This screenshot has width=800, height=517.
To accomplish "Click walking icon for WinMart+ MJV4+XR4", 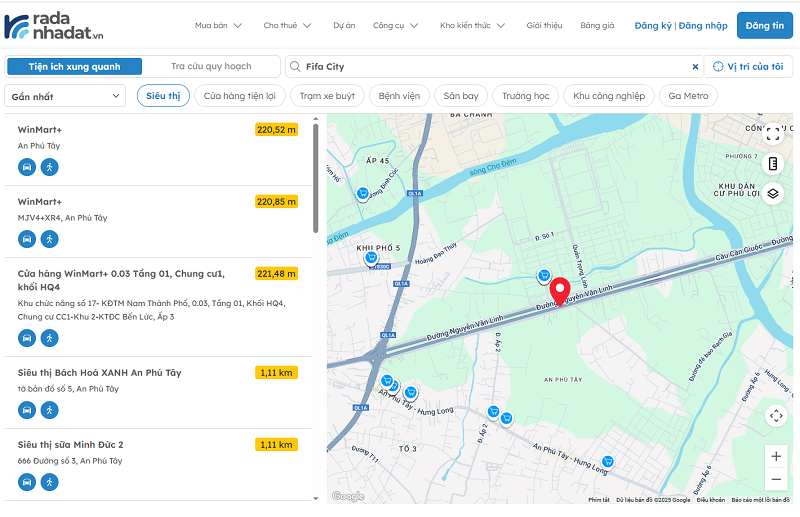I will tap(49, 239).
